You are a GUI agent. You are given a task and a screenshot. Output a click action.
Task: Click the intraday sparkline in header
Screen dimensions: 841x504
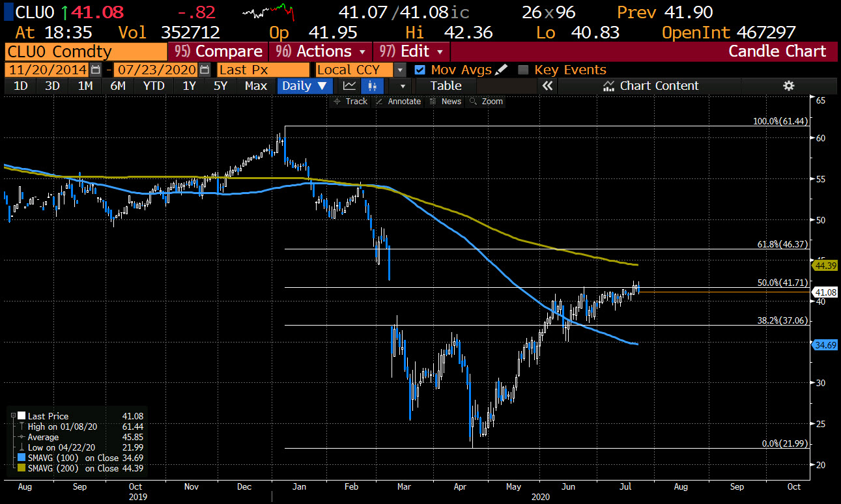[x=268, y=11]
